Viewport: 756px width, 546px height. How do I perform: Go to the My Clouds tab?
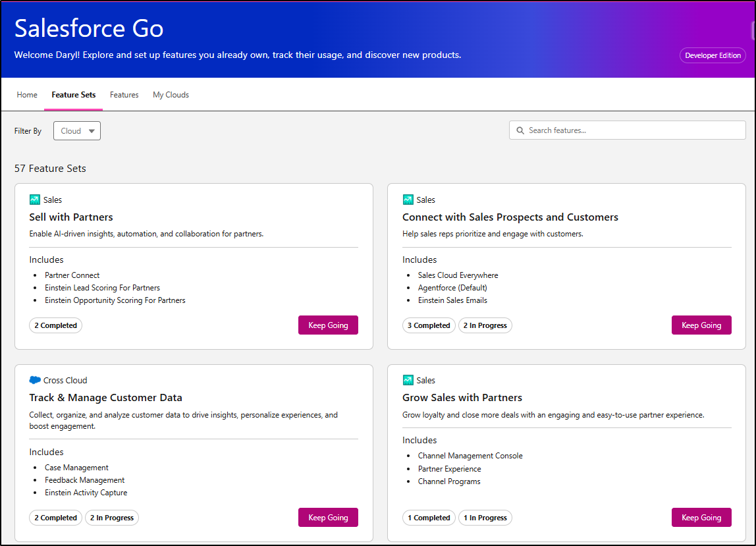(171, 95)
